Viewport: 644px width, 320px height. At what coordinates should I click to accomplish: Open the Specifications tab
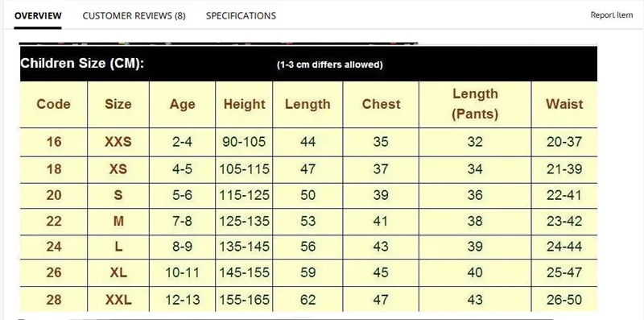click(241, 15)
